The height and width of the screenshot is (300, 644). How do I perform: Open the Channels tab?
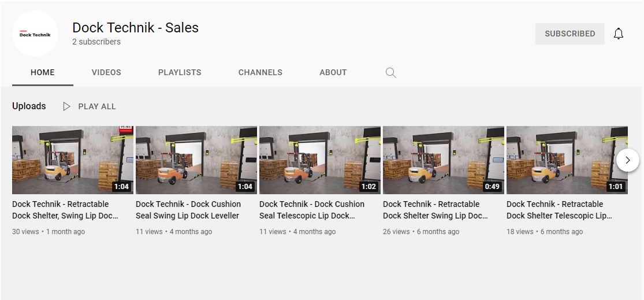[x=260, y=73]
